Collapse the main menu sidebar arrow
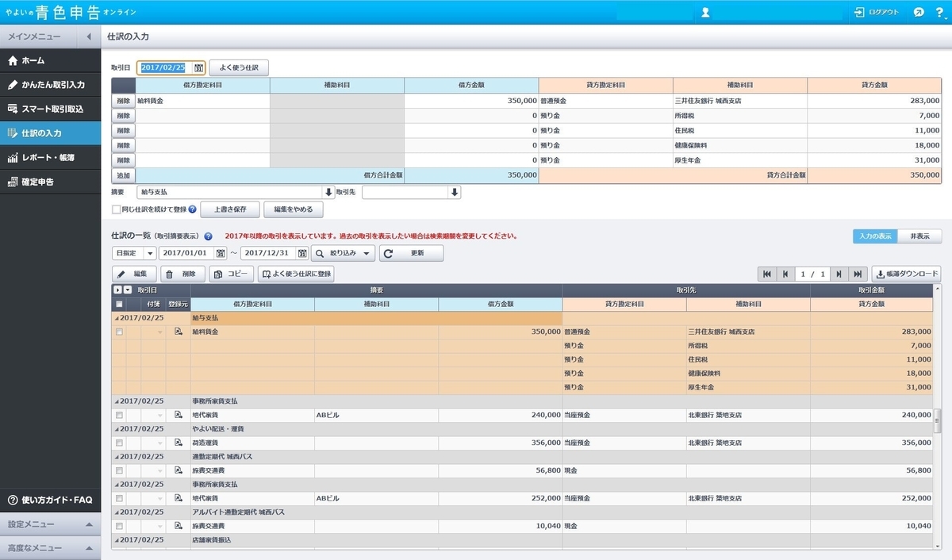Viewport: 952px width, 560px height. click(89, 36)
